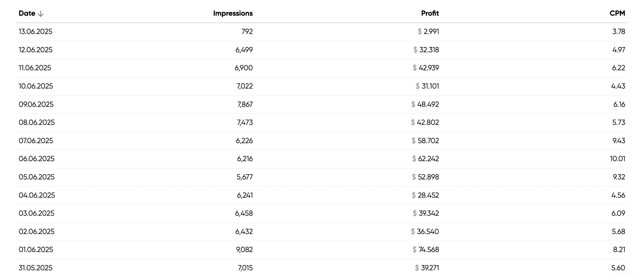Click CPM value 10.01
644x280 pixels.
tap(617, 159)
